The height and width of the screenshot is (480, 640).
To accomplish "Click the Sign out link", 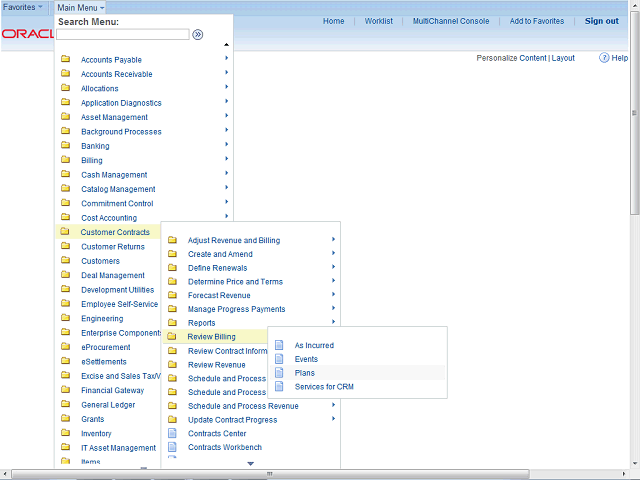I will 602,21.
